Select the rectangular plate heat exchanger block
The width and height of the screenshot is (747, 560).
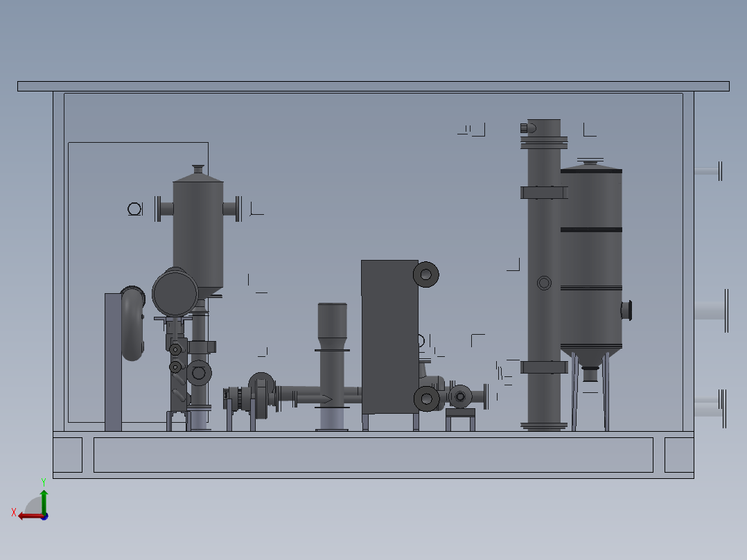pyautogui.click(x=389, y=337)
